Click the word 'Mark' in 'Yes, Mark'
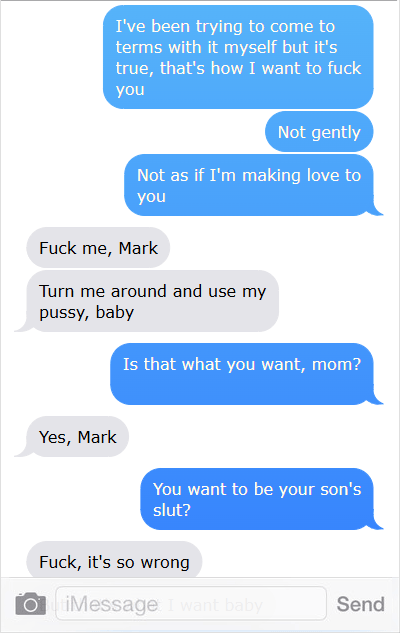 coord(97,437)
